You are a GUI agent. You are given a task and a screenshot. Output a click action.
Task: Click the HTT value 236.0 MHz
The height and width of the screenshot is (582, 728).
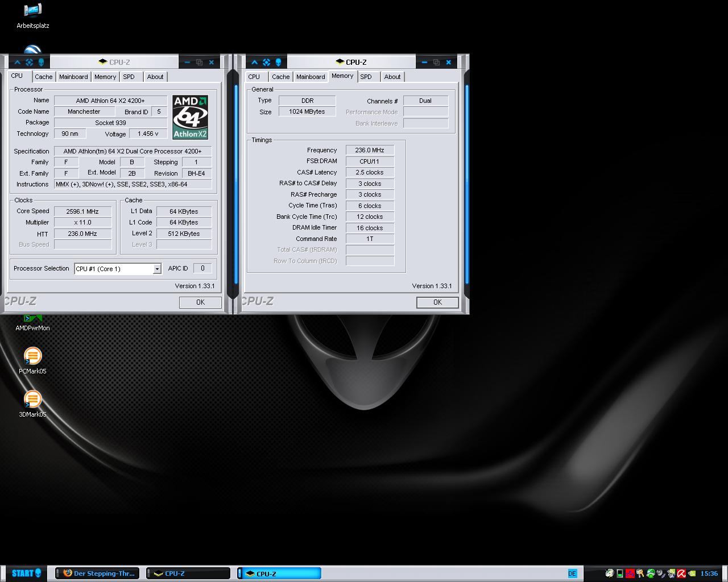coord(82,234)
